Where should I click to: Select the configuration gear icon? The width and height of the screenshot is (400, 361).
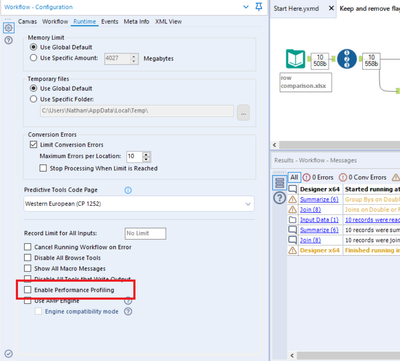9,28
